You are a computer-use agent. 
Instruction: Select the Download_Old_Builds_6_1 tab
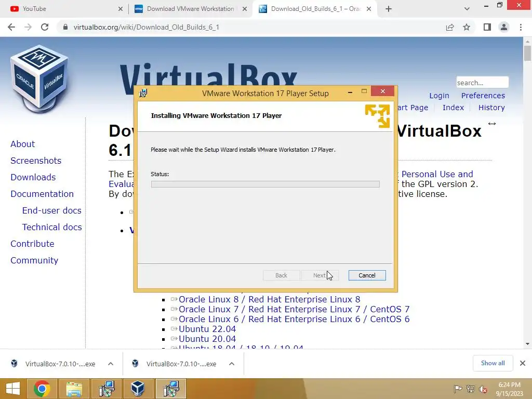point(314,9)
